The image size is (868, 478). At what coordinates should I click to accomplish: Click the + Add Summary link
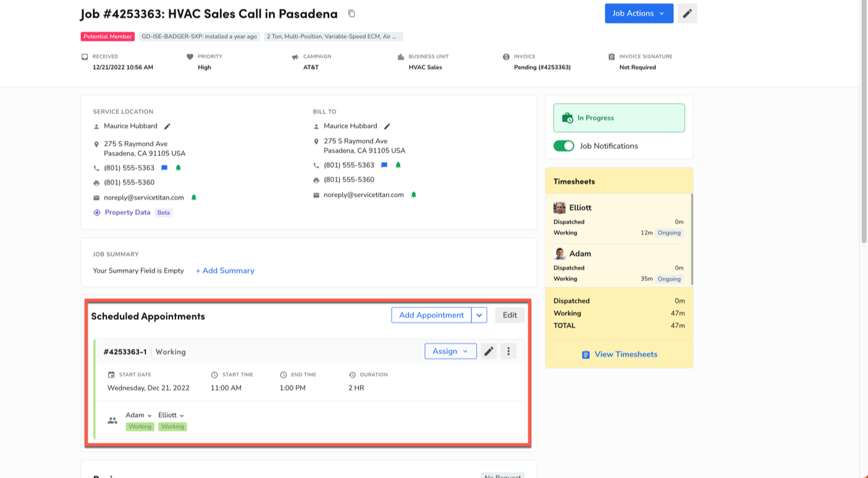[225, 270]
